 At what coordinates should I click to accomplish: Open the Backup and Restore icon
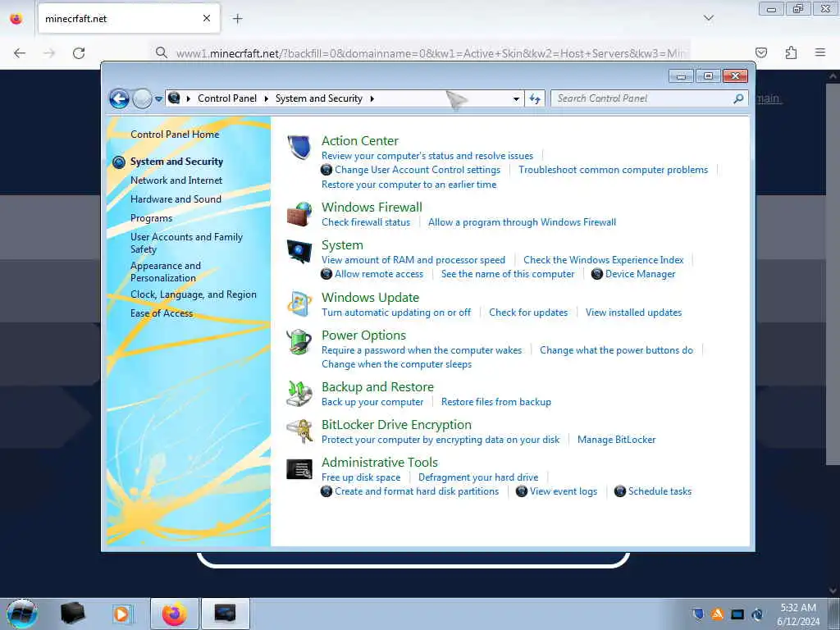pos(299,394)
